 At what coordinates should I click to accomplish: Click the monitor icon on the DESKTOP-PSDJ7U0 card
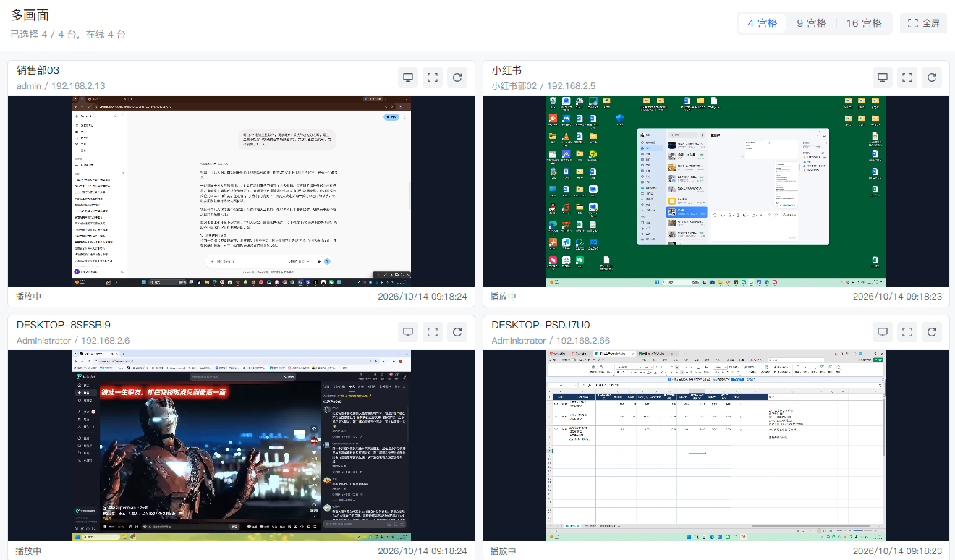[x=883, y=332]
